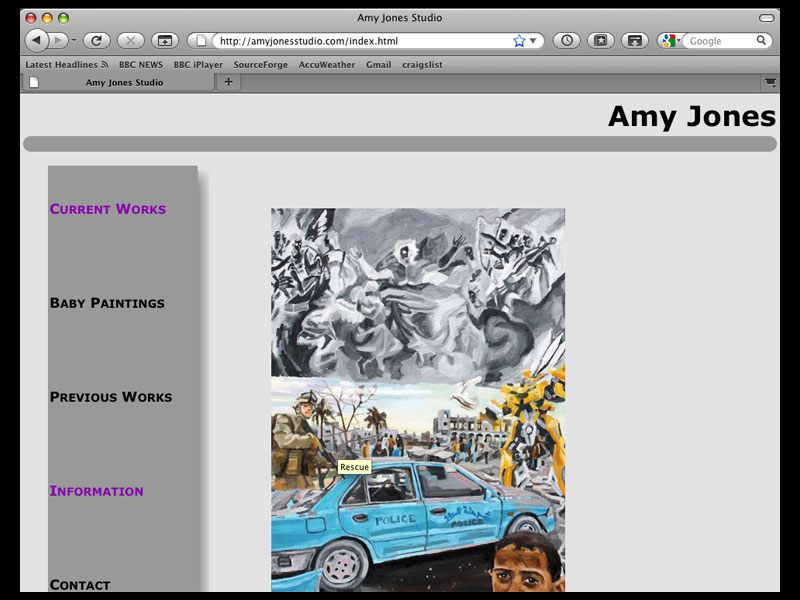Open the back/forward history dropdown arrow
This screenshot has height=600, width=800.
(x=73, y=40)
